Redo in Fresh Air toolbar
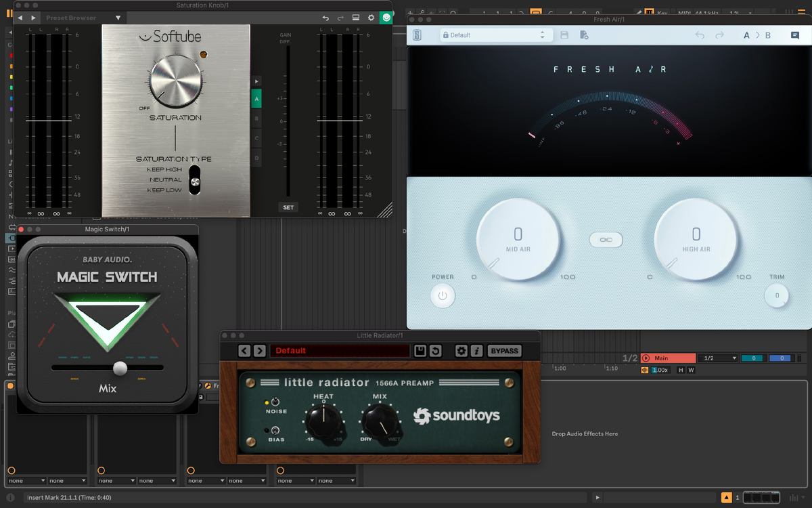This screenshot has height=508, width=812. click(719, 35)
